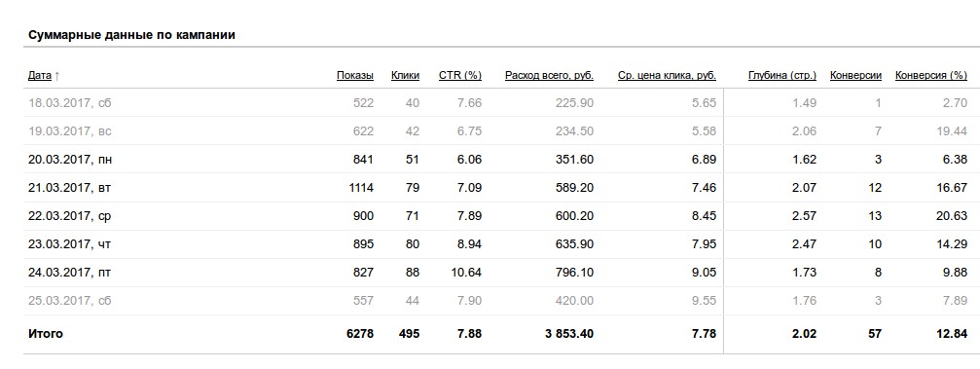Click the ascending sort arrow next to Дата
Screen dimensions: 980x369
tap(56, 76)
